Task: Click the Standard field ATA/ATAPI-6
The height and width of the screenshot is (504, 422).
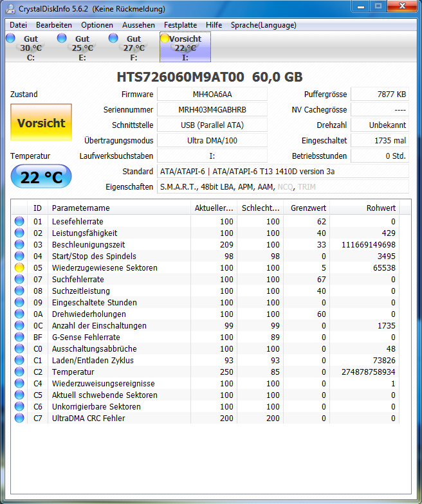Action: [283, 171]
